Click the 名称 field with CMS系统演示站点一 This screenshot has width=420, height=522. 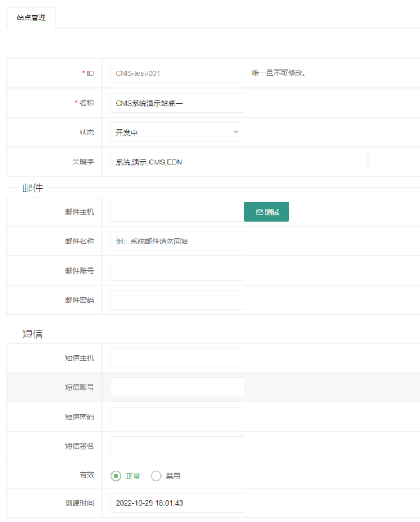coord(177,103)
